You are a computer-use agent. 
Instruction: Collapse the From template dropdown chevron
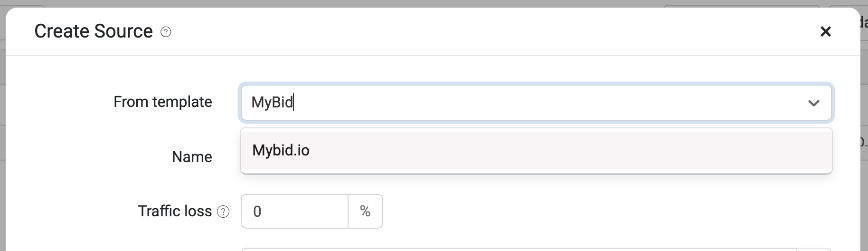(813, 103)
